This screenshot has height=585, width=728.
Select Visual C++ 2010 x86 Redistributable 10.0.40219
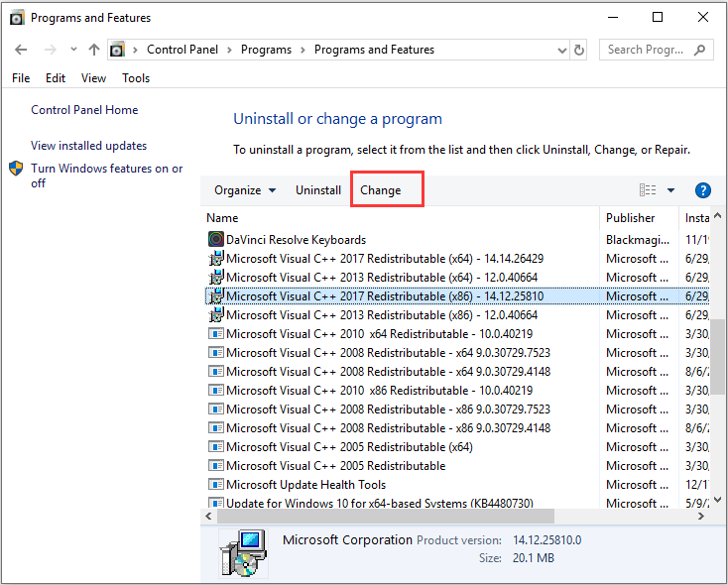coord(379,391)
